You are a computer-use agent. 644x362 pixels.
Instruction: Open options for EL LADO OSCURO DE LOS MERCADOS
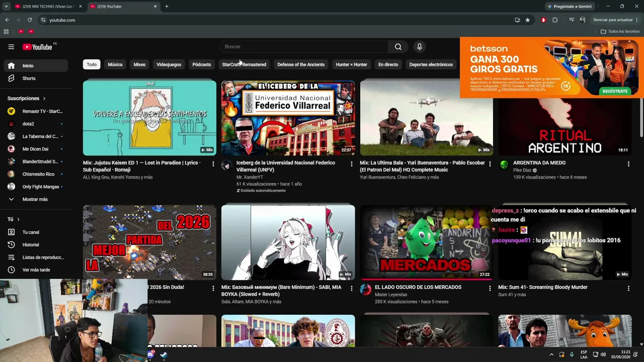coord(490,289)
